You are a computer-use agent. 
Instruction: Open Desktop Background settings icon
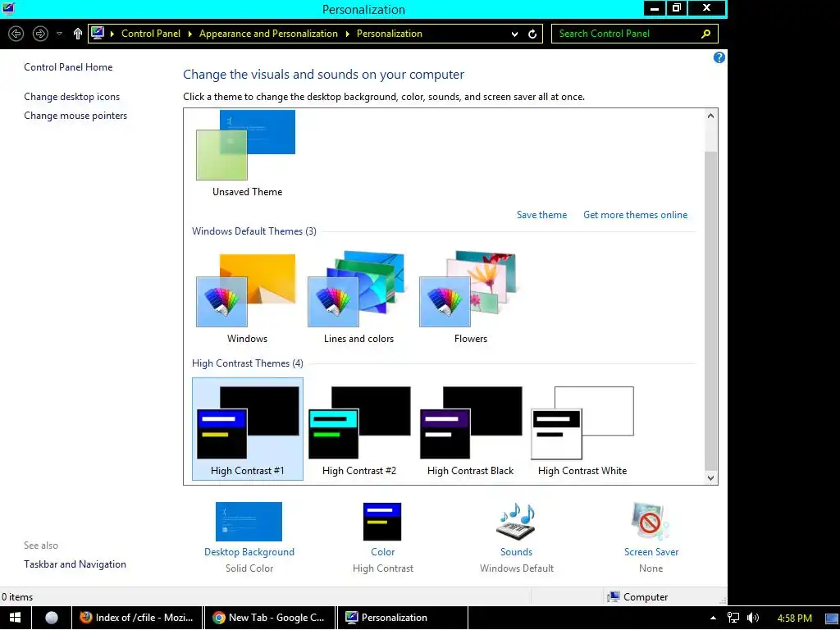pyautogui.click(x=249, y=521)
